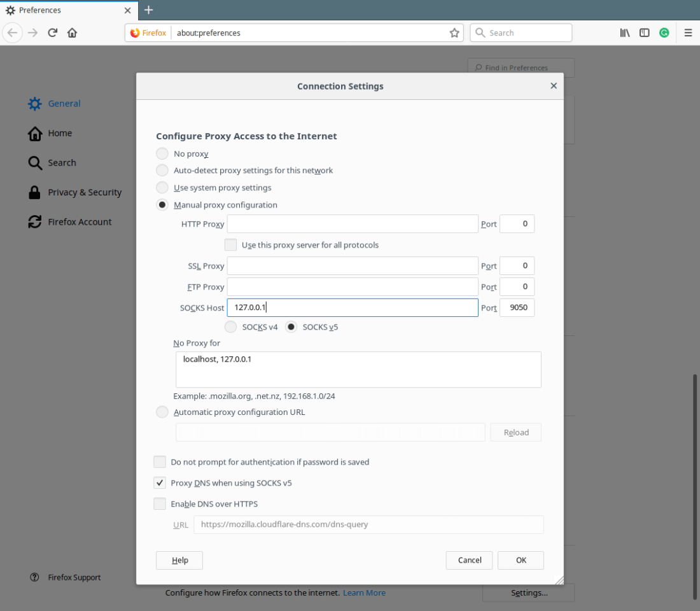Toggle the sidebars icon
Viewport: 700px width, 611px height.
pos(644,32)
